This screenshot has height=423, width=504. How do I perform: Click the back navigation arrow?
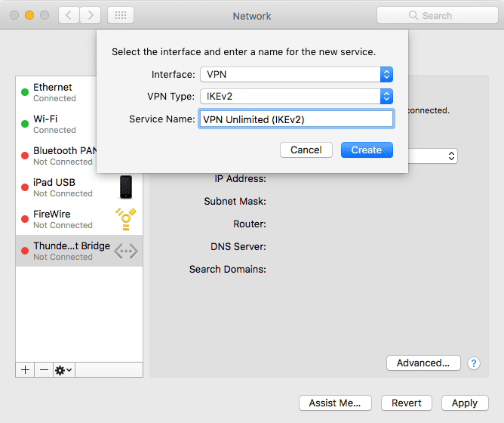(69, 15)
